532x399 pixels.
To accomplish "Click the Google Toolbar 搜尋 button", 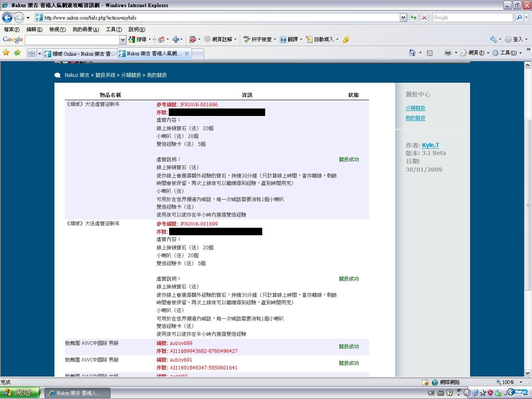I will coord(138,39).
